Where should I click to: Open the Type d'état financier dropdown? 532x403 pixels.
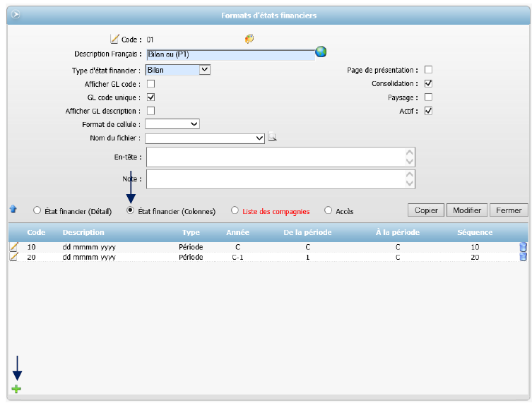(x=204, y=70)
